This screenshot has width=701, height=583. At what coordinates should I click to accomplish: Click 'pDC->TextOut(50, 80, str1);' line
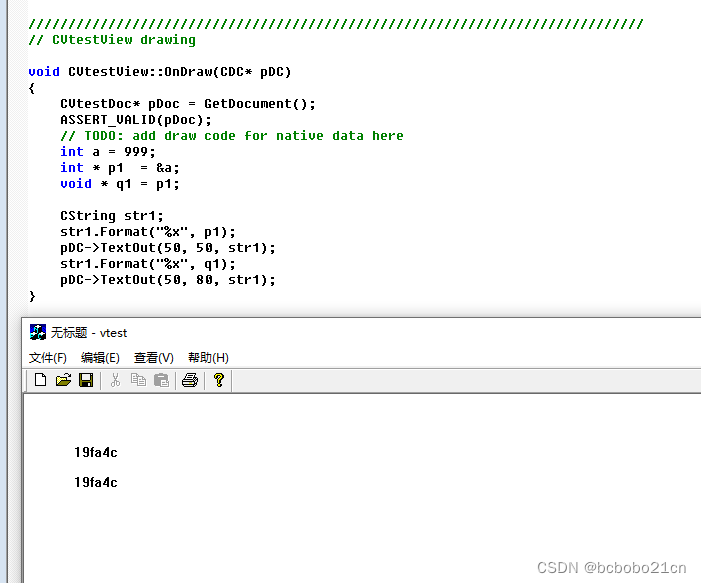pyautogui.click(x=168, y=280)
